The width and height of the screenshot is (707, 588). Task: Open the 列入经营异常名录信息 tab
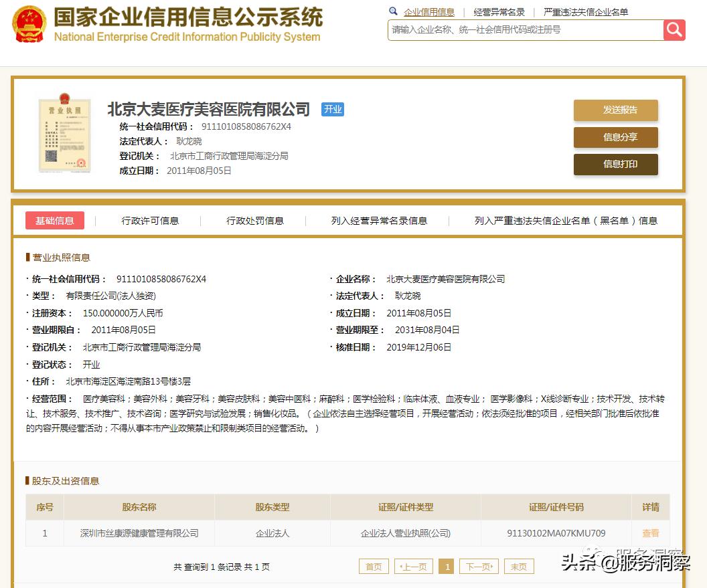[378, 220]
